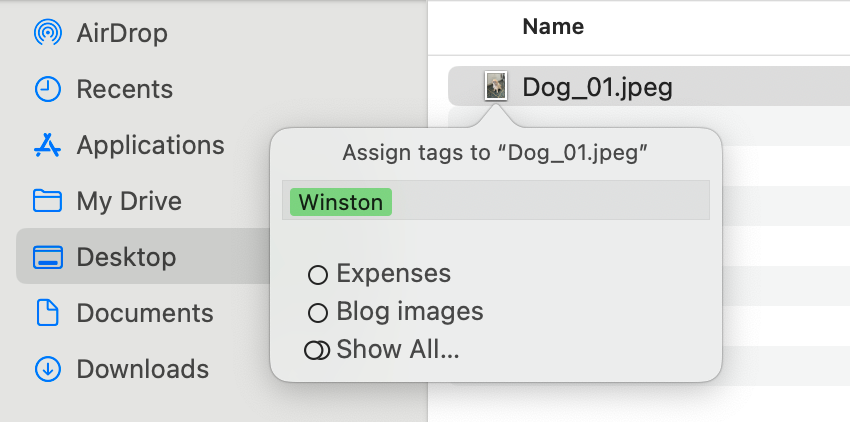This screenshot has height=422, width=850.
Task: Open Recents in the sidebar
Action: coord(125,88)
